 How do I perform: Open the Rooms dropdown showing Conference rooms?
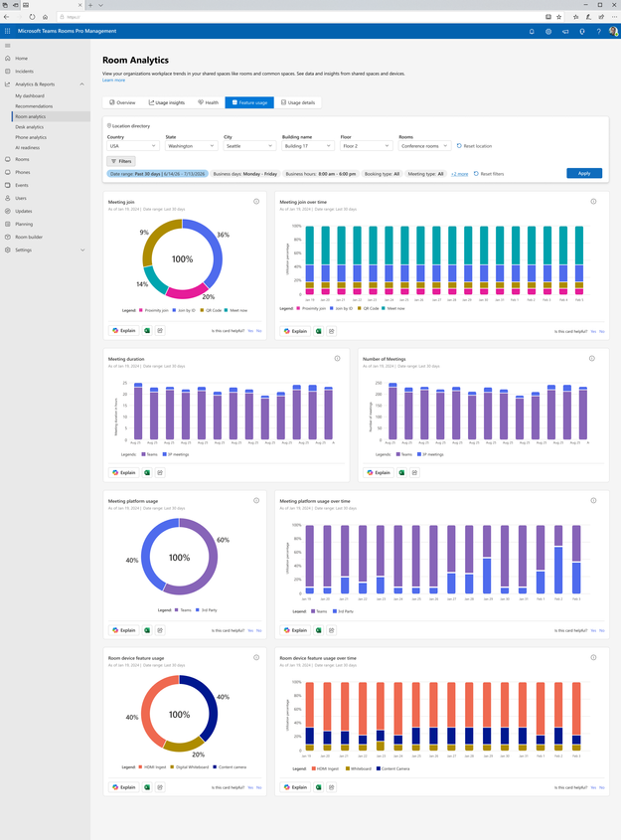tap(424, 146)
